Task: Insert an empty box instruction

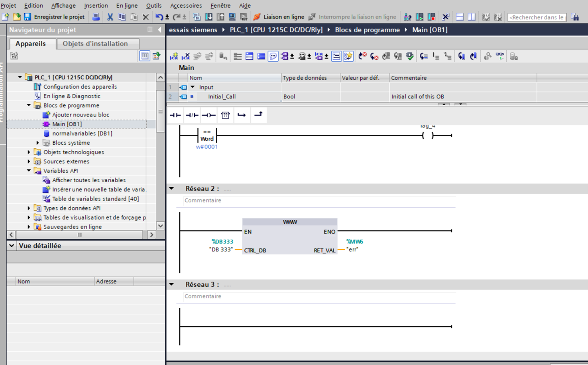Action: (225, 115)
